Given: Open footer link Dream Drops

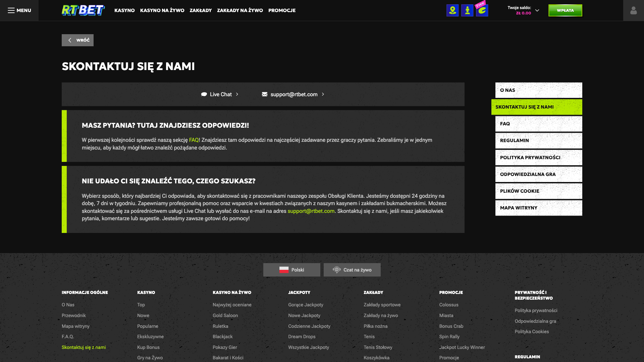Looking at the screenshot, I should pos(302,337).
